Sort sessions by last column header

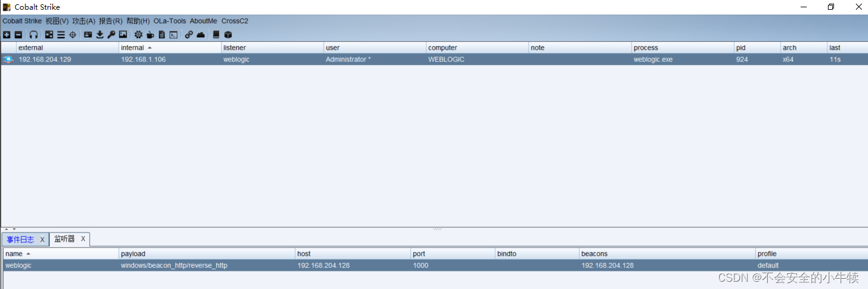pyautogui.click(x=847, y=47)
